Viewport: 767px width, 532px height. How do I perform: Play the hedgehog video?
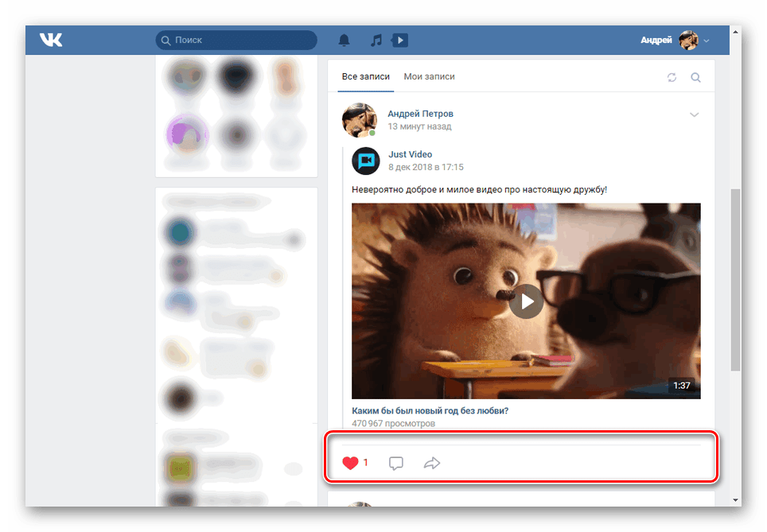[526, 301]
